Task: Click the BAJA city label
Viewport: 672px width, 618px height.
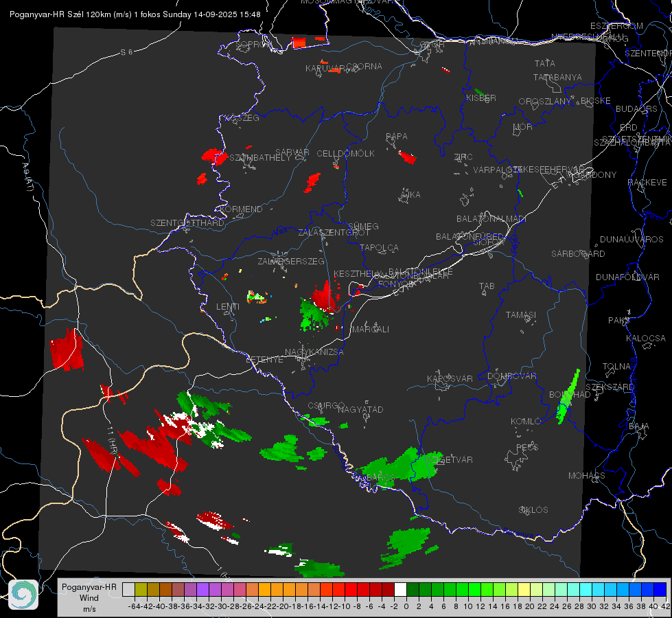Action: 639,426
